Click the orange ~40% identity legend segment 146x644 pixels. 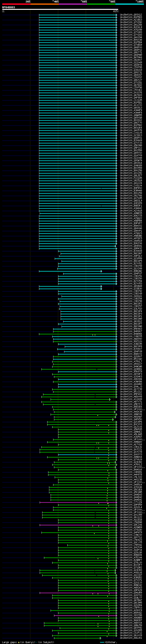pyautogui.click(x=45, y=4)
